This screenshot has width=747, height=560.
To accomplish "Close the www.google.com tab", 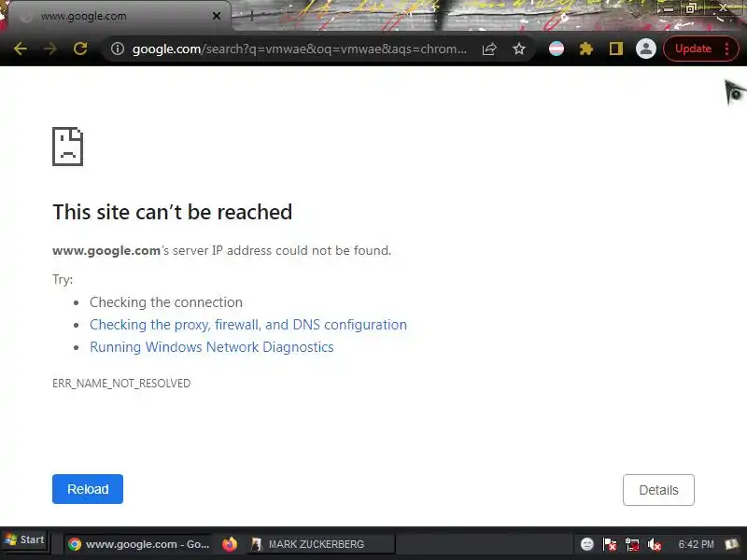I will click(217, 16).
